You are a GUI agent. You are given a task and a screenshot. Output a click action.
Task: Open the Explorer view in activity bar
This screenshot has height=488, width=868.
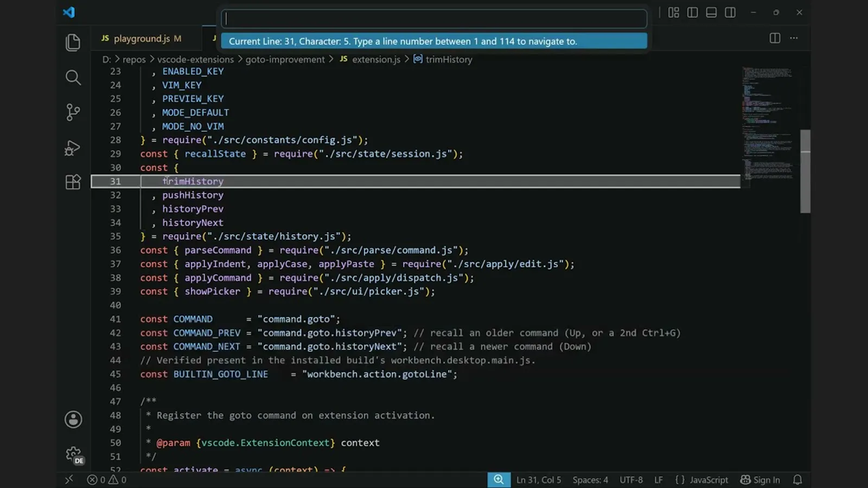coord(73,42)
